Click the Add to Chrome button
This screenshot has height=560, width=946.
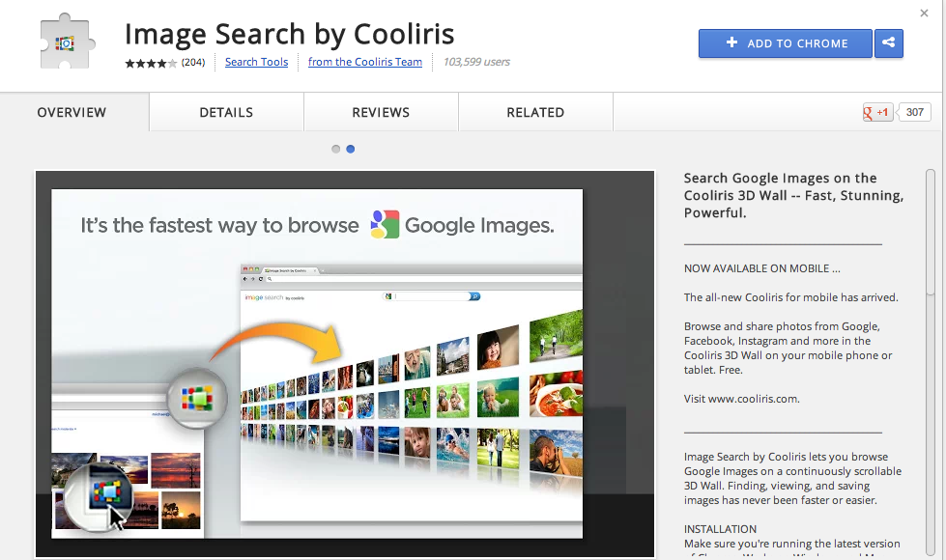[786, 43]
